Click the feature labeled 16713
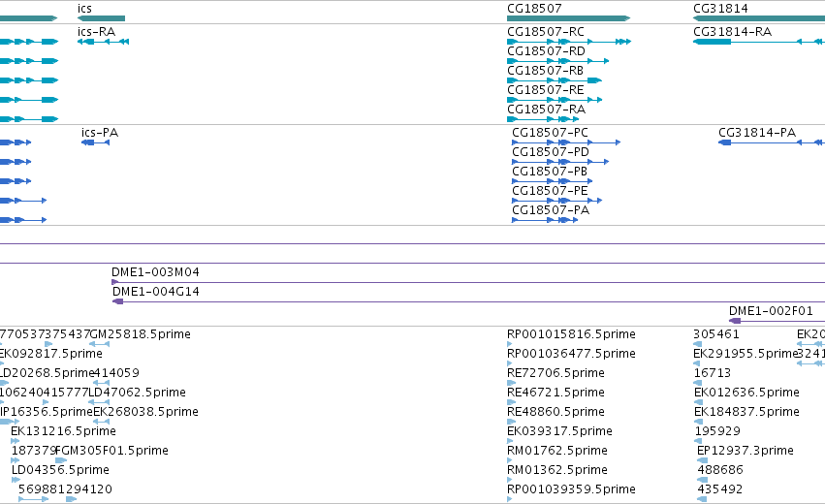 click(712, 373)
